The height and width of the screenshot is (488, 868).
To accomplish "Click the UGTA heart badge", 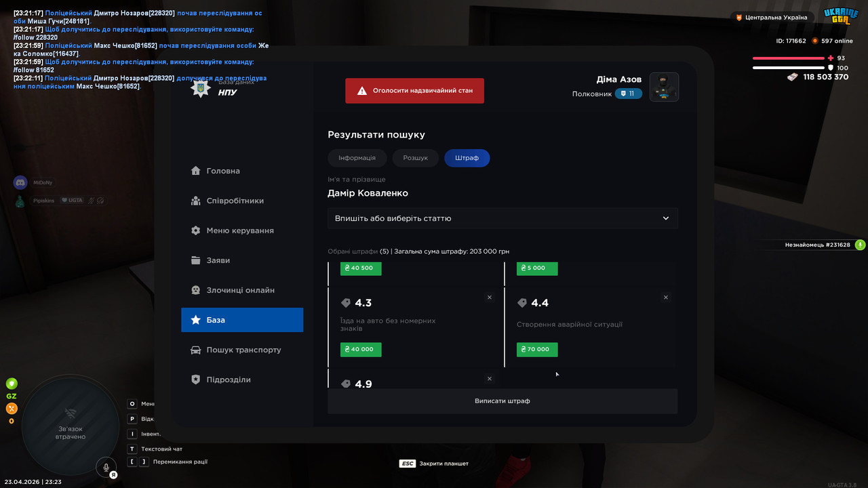I will pos(73,201).
